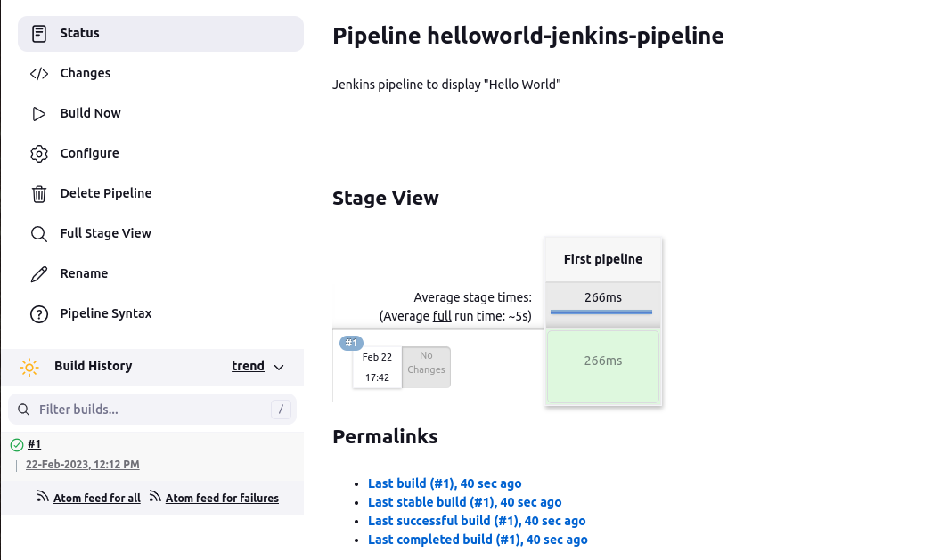
Task: Click the Build History sun weather icon
Action: [29, 367]
